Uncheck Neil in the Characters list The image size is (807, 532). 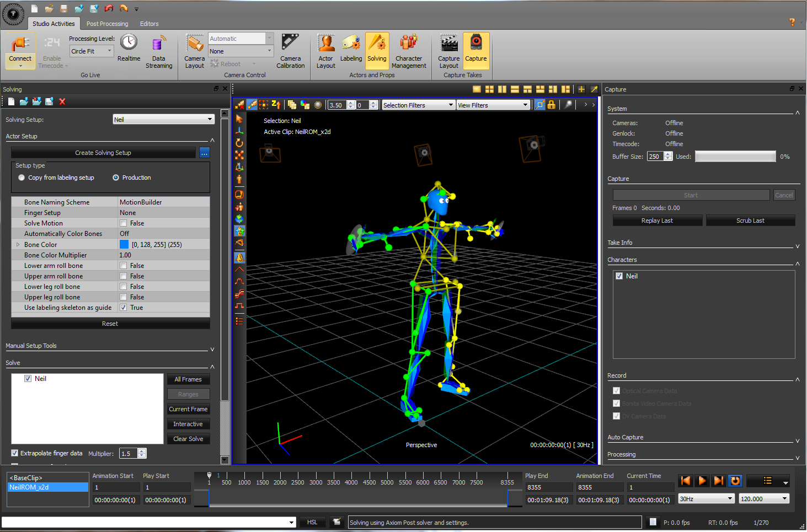(619, 276)
